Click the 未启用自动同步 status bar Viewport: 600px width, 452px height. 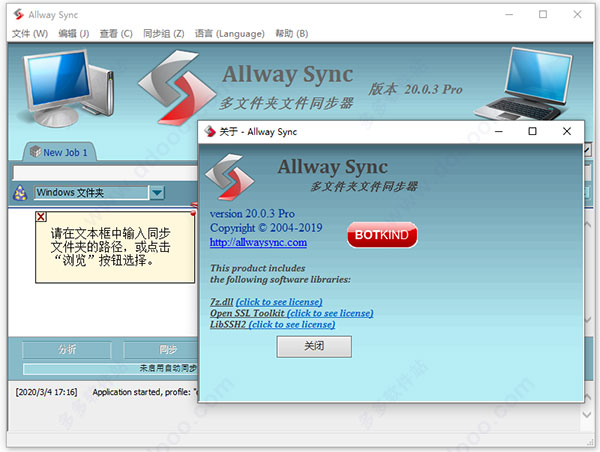coord(111,369)
